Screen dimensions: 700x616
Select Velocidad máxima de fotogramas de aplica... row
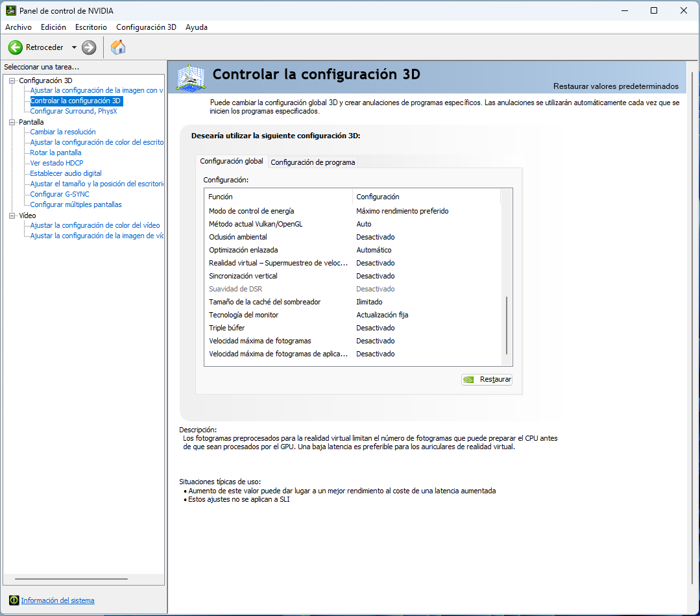tap(353, 354)
